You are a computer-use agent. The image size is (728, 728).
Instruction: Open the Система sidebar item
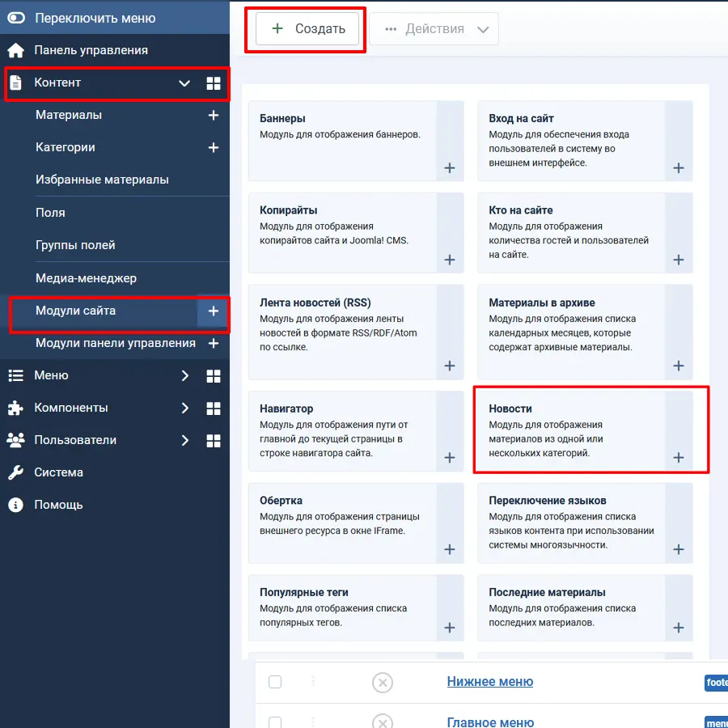coord(58,472)
